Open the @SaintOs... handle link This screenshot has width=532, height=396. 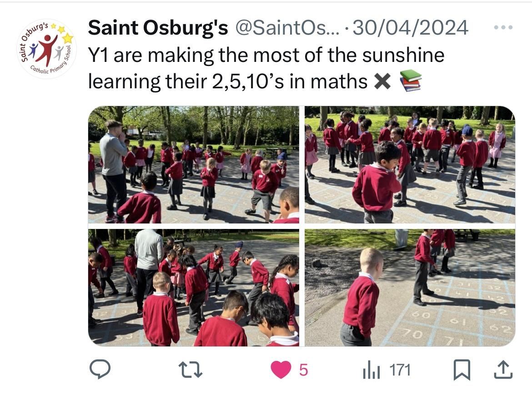287,27
